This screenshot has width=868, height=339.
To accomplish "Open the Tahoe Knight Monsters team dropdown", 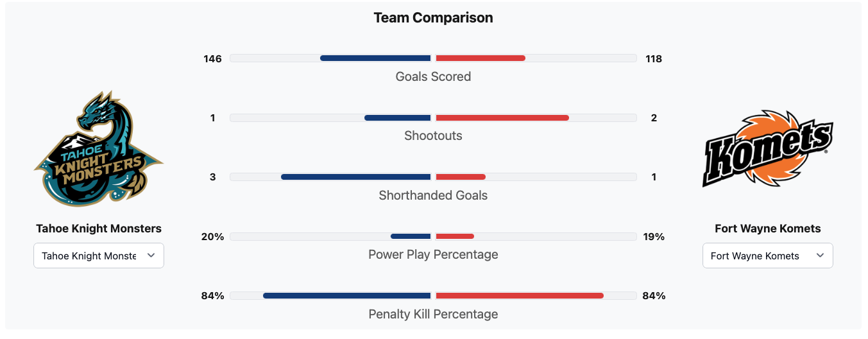I will pyautogui.click(x=99, y=256).
